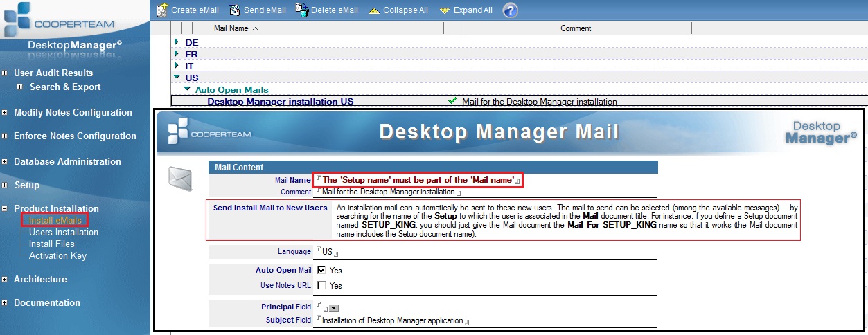Collapse the Product Installation section
868x335 pixels.
coord(6,208)
